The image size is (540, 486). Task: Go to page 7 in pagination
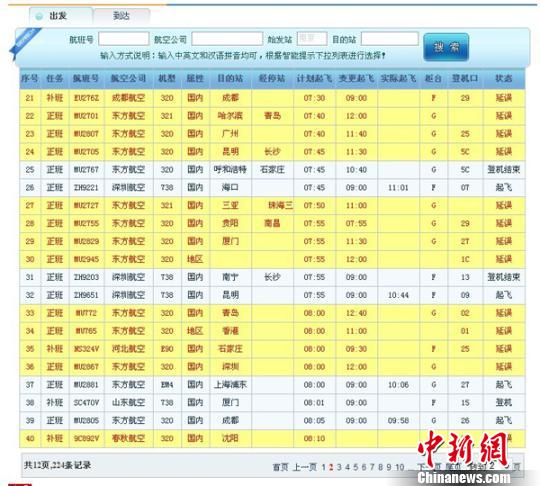pos(372,467)
